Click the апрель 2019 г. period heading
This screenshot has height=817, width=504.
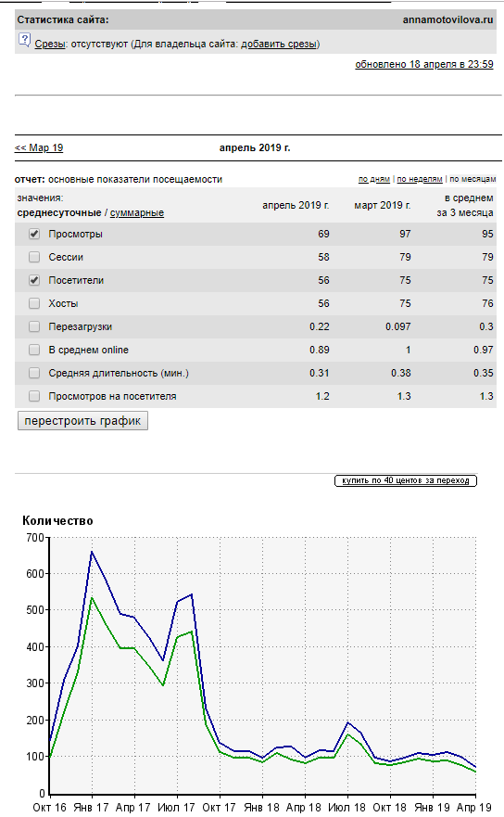point(255,147)
